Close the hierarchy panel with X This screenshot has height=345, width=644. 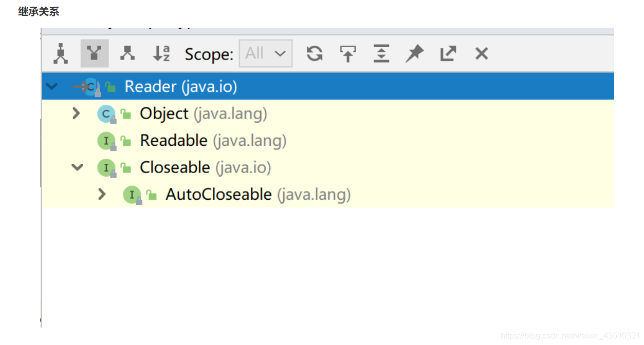(x=482, y=53)
